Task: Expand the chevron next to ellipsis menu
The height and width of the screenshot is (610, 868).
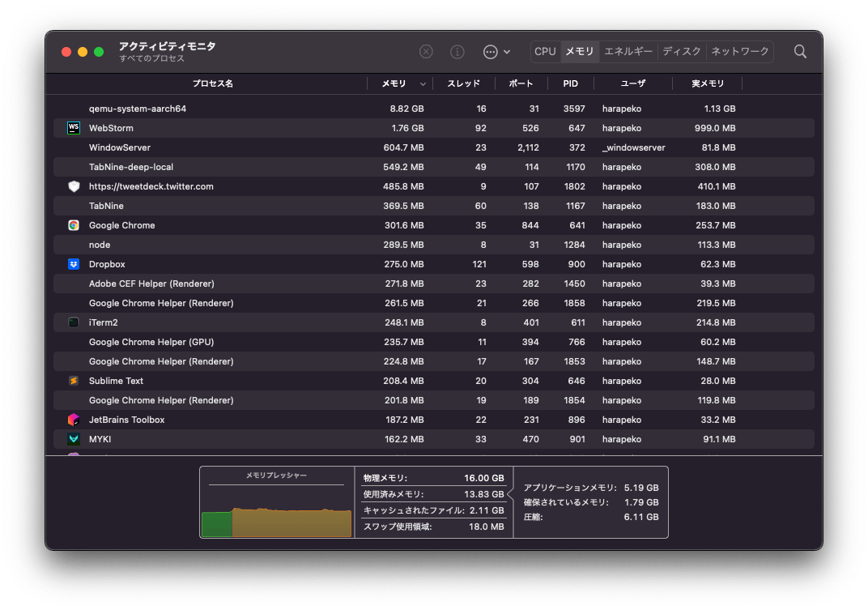Action: 507,52
